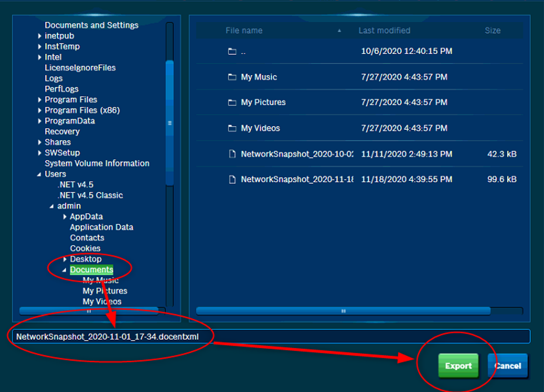Click the Cancel button
This screenshot has height=392, width=544.
(508, 366)
